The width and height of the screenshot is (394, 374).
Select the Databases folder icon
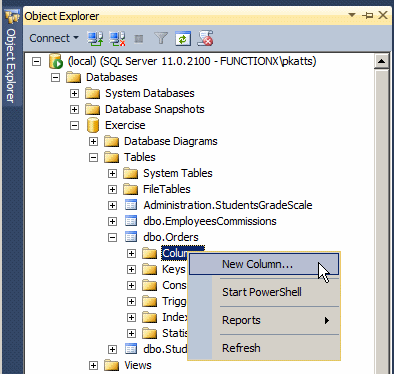point(74,77)
